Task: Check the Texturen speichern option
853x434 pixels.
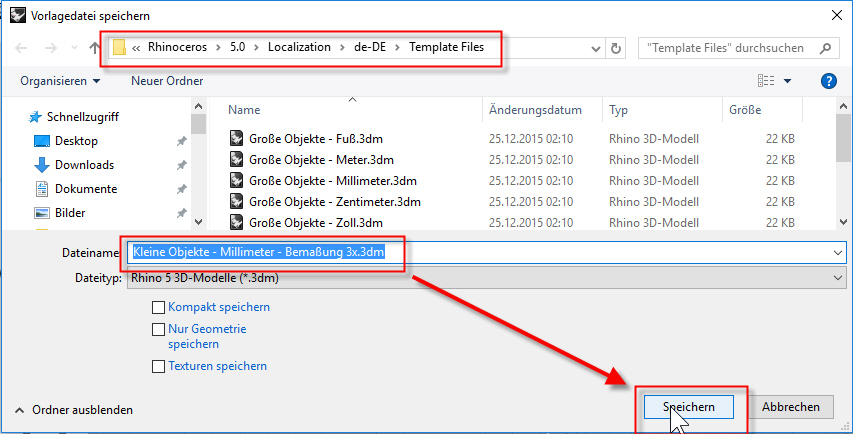Action: (158, 366)
